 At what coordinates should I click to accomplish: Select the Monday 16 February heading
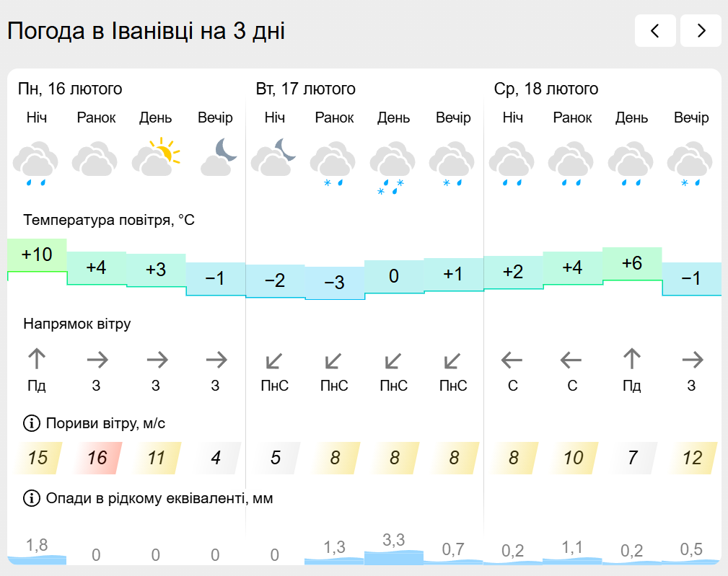pos(70,89)
